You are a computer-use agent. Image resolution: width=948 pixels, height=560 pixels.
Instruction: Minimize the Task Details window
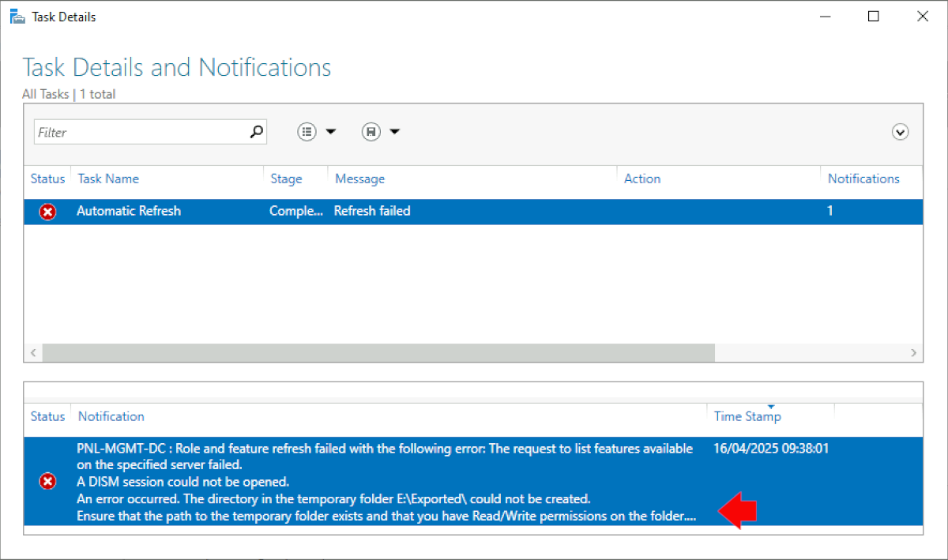pyautogui.click(x=825, y=17)
